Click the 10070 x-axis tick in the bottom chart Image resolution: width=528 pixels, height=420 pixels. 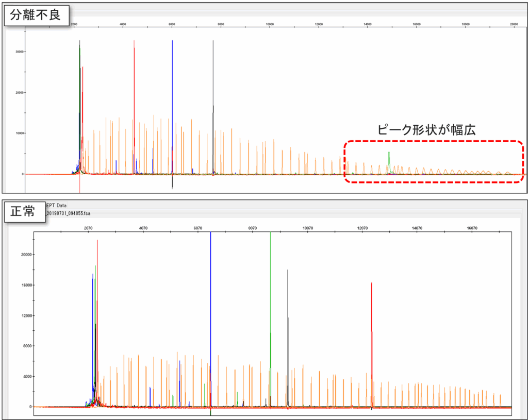307,227
